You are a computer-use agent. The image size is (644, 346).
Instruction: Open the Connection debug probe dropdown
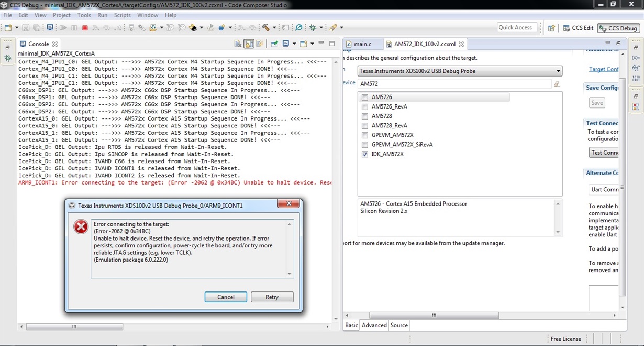point(460,71)
